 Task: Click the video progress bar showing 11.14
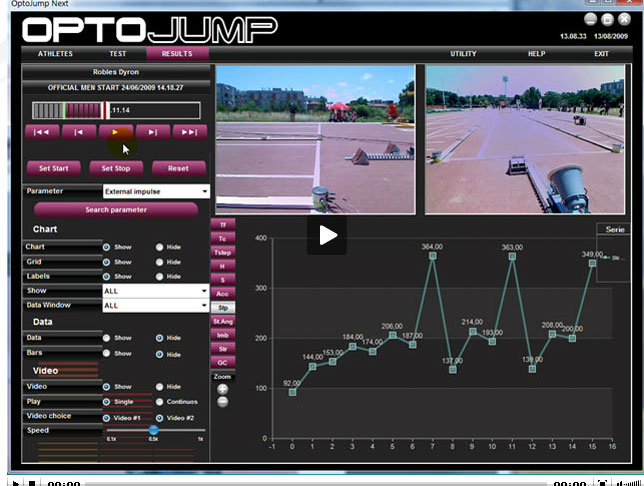[116, 111]
